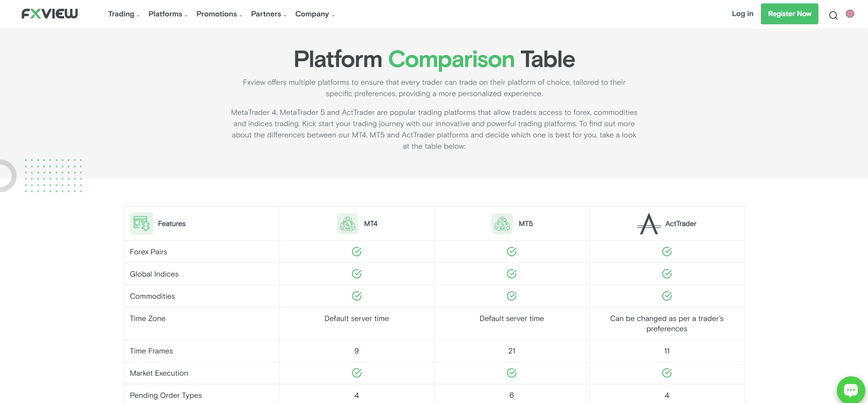This screenshot has height=403, width=868.
Task: Open the Platforms menu
Action: (x=165, y=14)
